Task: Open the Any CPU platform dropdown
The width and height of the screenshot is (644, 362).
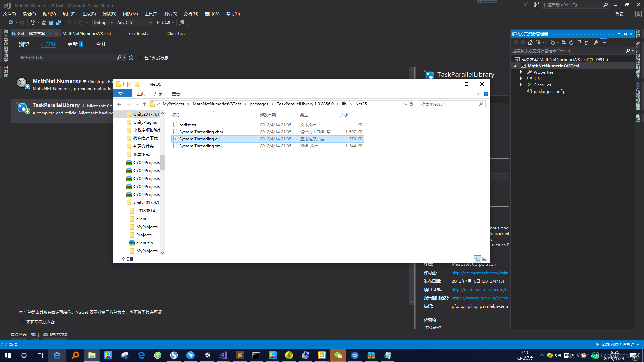Action: 151,22
